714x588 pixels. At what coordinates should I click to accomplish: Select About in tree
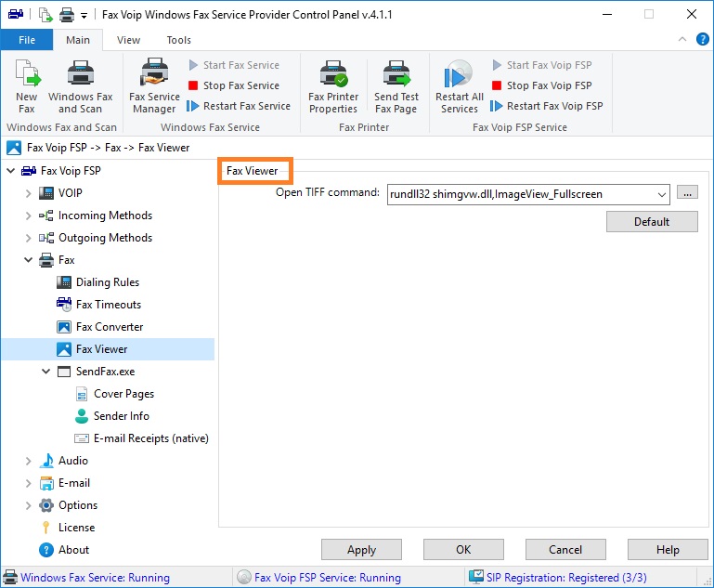pos(73,550)
